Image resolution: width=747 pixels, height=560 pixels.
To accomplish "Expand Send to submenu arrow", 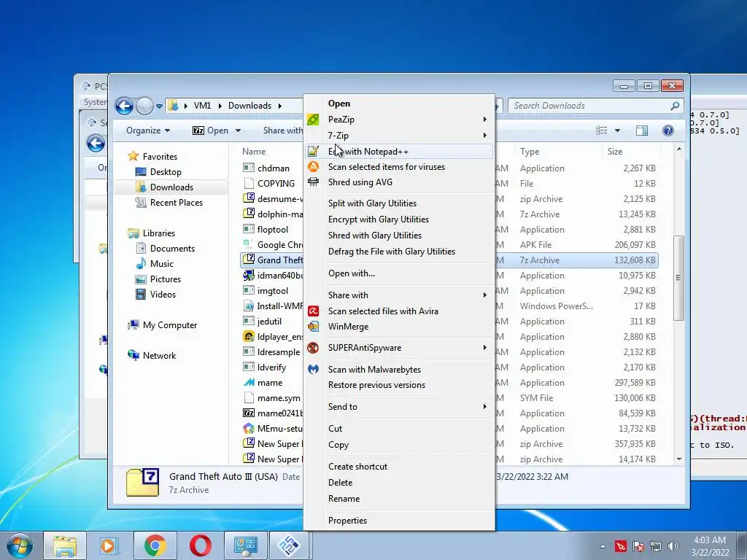I will [484, 407].
